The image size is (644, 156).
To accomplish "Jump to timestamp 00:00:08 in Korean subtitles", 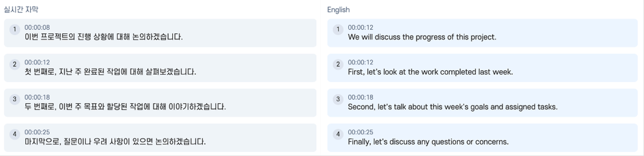I will coord(37,27).
